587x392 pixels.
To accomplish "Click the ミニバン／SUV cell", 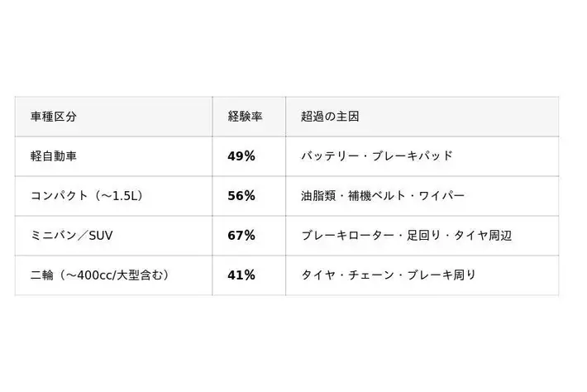I will click(113, 236).
